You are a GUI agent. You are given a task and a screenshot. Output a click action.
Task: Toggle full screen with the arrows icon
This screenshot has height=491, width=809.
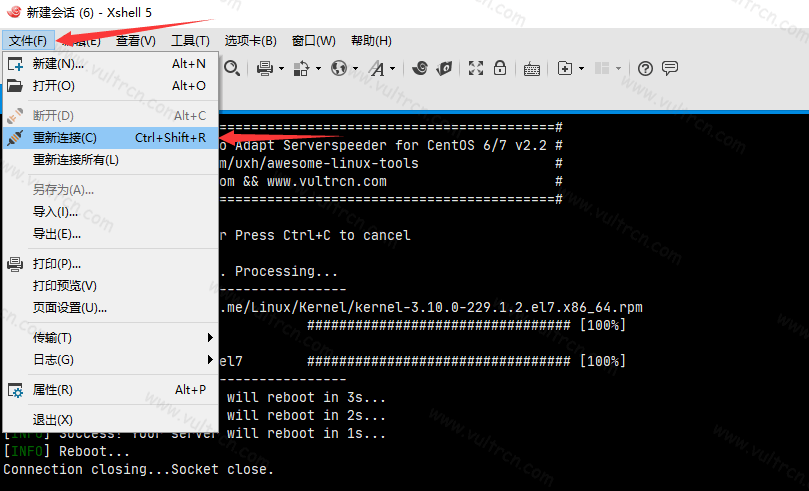476,68
